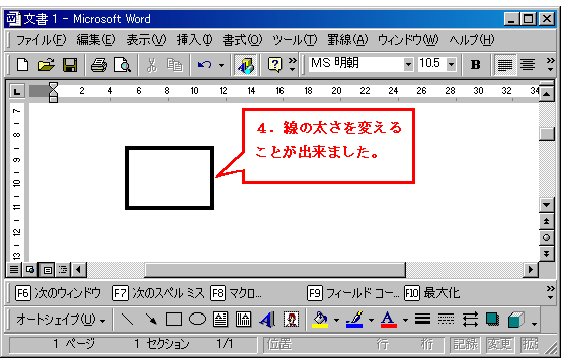Switch to Normal view button
Screen dimensions: 574x364
14,270
